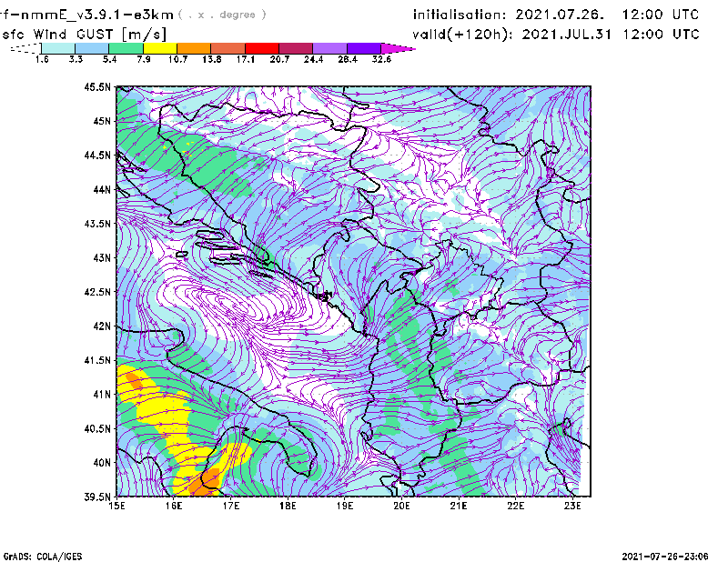Click the 21E longitude label
Screen dimensions: 728x562
pyautogui.click(x=459, y=506)
